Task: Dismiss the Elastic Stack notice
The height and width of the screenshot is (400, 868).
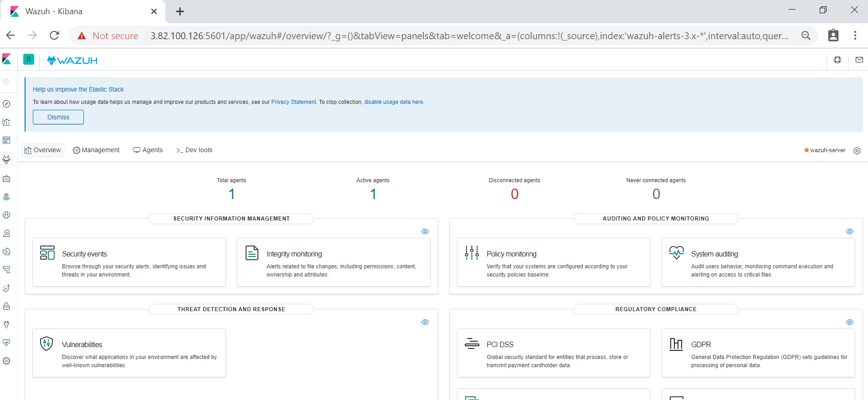Action: [x=58, y=117]
